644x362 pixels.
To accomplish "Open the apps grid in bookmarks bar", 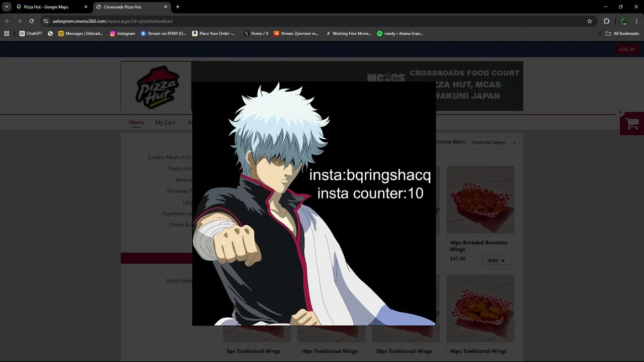I will [7, 34].
